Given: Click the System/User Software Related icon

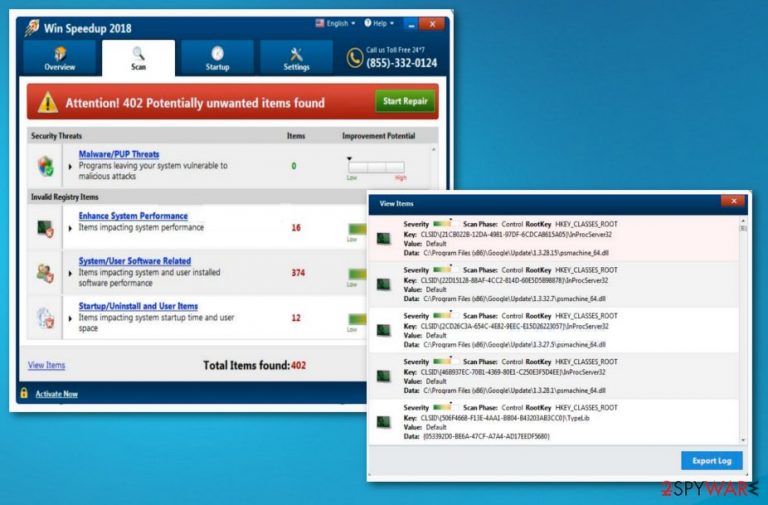Looking at the screenshot, I should tap(46, 273).
